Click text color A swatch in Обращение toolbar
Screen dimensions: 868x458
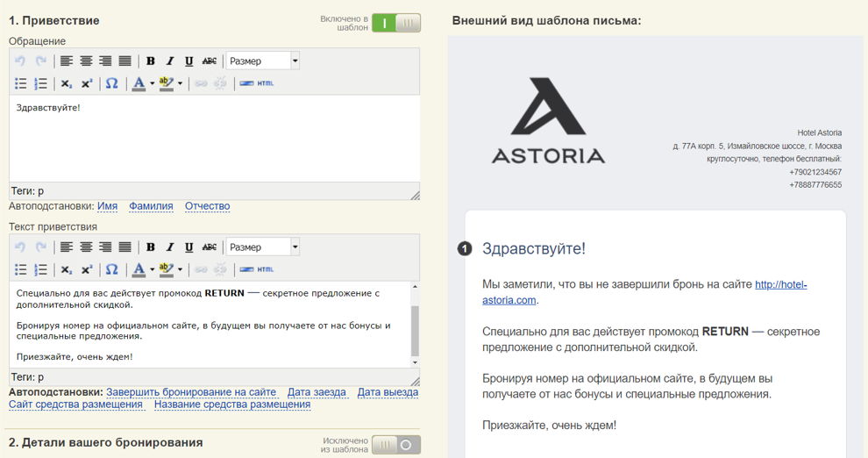pyautogui.click(x=139, y=83)
